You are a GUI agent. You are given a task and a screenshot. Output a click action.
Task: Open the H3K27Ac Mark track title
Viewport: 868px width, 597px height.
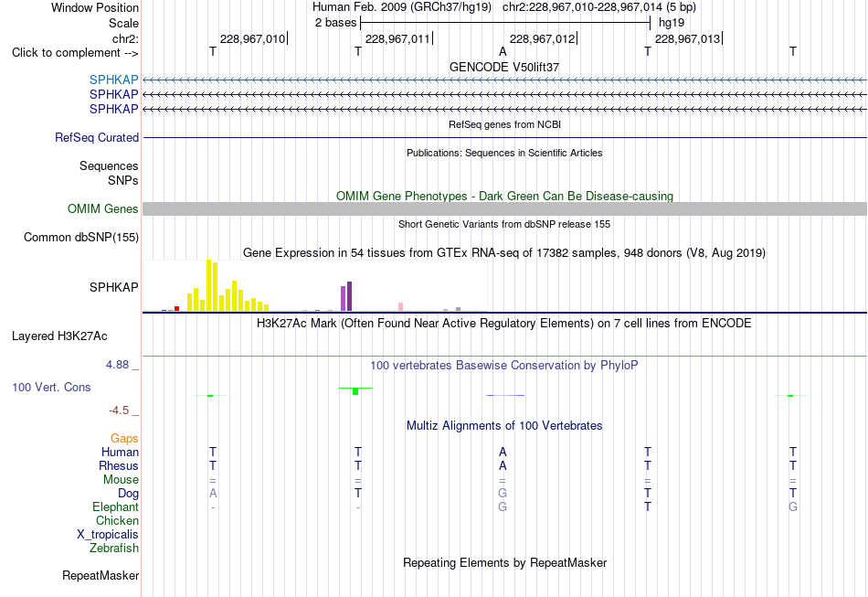[x=504, y=324]
